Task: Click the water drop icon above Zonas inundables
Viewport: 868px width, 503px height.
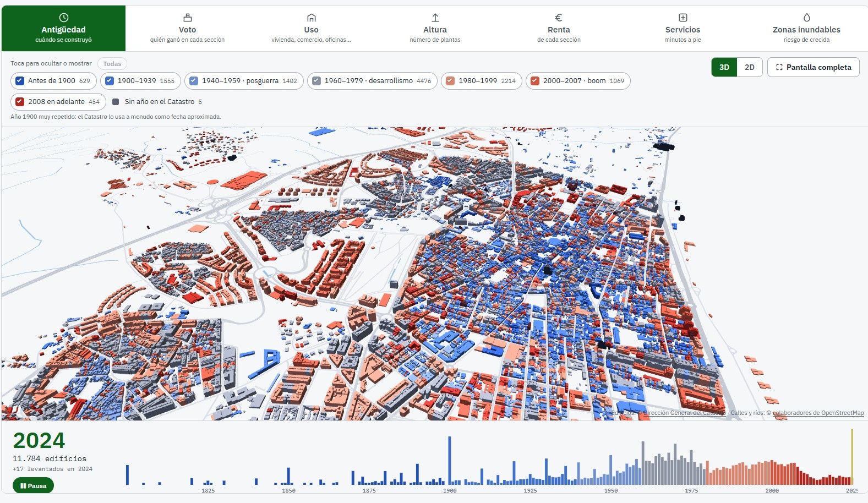Action: click(806, 18)
